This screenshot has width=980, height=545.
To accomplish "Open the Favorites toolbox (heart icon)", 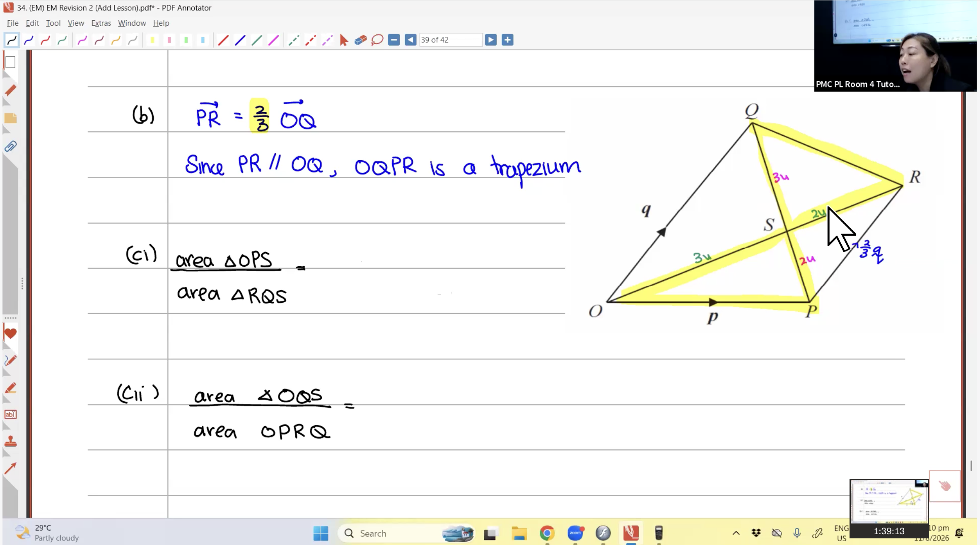I will pyautogui.click(x=10, y=333).
